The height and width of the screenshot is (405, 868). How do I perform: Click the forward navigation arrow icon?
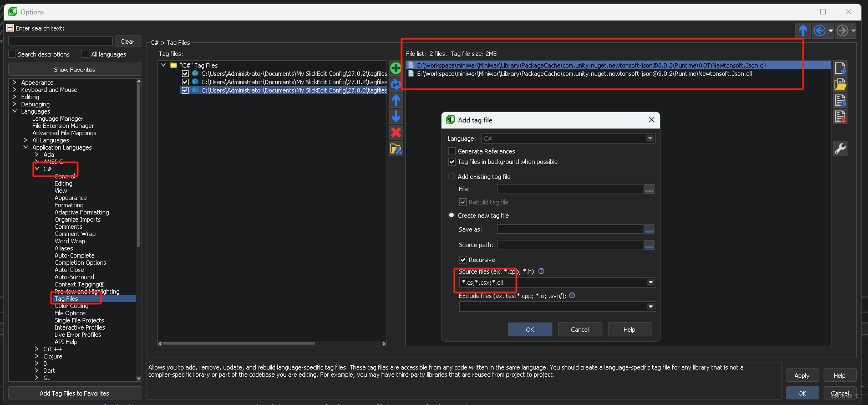842,30
